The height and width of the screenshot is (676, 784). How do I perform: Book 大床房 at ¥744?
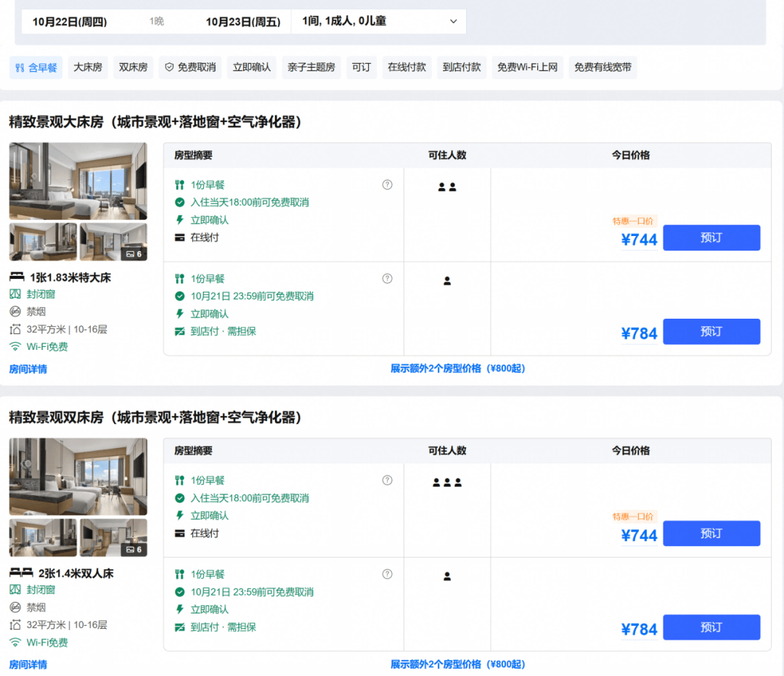(711, 237)
